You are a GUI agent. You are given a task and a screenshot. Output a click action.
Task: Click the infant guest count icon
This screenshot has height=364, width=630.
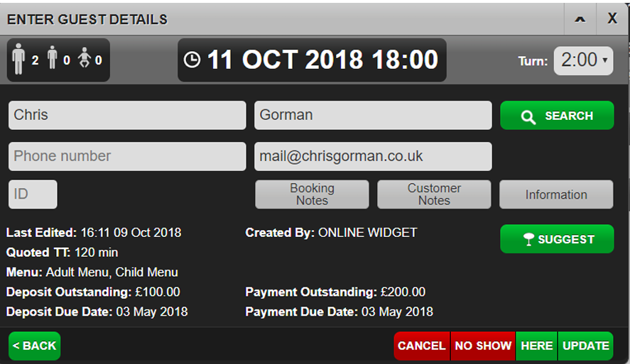pyautogui.click(x=85, y=60)
